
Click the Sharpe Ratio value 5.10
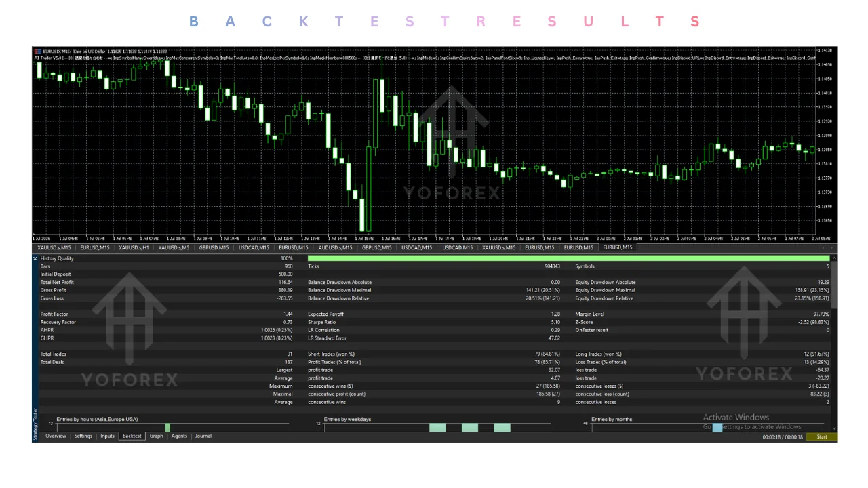pos(555,322)
